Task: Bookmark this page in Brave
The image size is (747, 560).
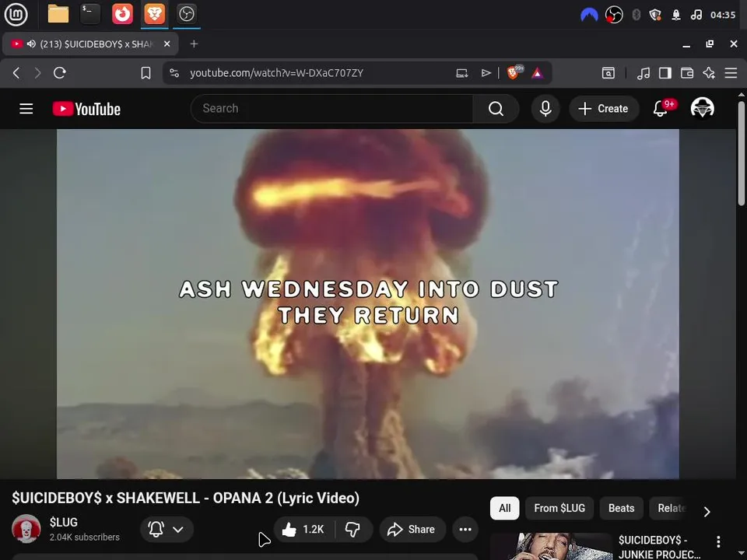Action: pyautogui.click(x=146, y=73)
